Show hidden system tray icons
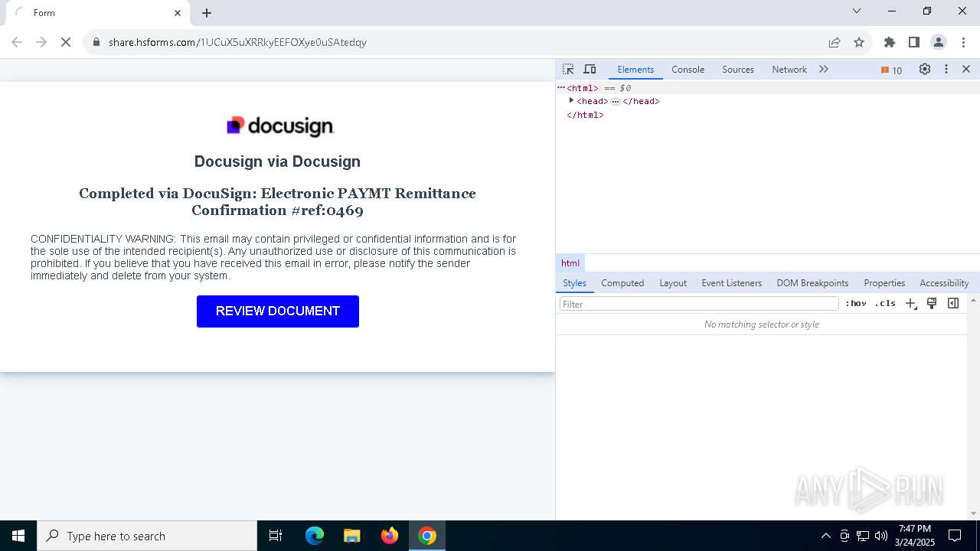This screenshot has height=551, width=980. [825, 536]
